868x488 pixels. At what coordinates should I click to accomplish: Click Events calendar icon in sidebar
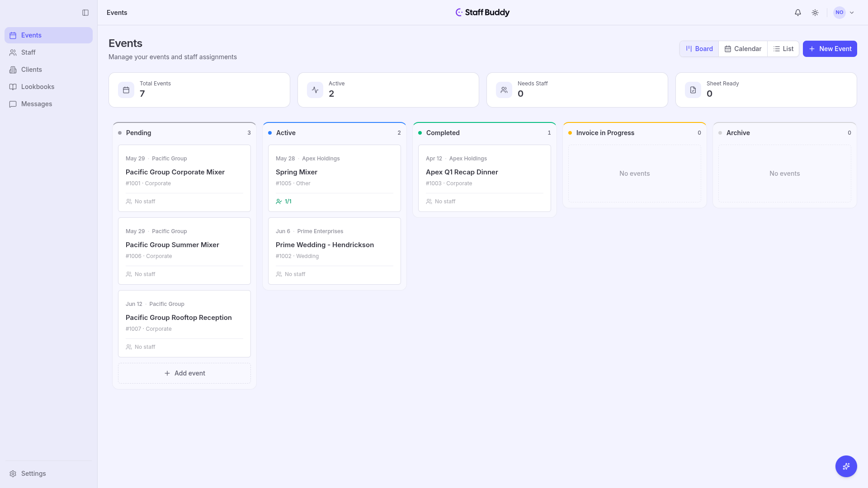click(13, 35)
